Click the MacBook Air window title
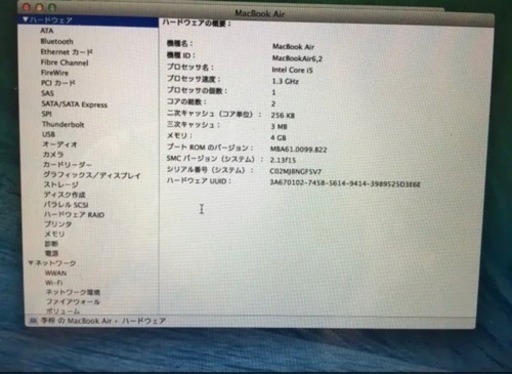Viewport: 512px width, 374px height. [x=260, y=14]
